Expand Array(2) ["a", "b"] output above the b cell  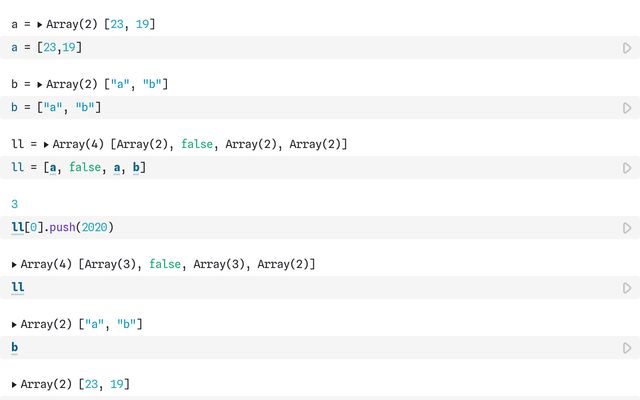14,324
